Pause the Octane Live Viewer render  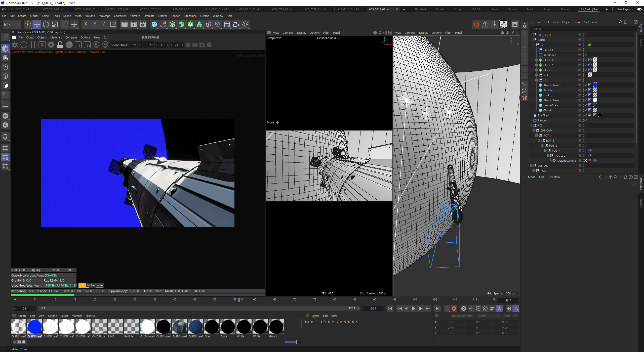click(x=33, y=45)
